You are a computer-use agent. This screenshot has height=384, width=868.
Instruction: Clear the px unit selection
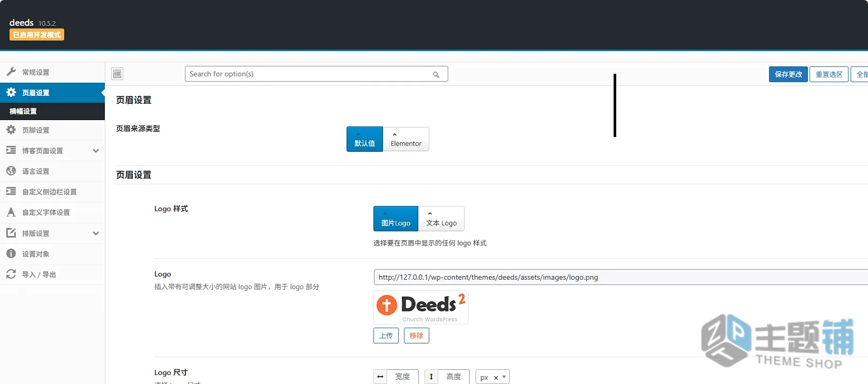coord(496,378)
